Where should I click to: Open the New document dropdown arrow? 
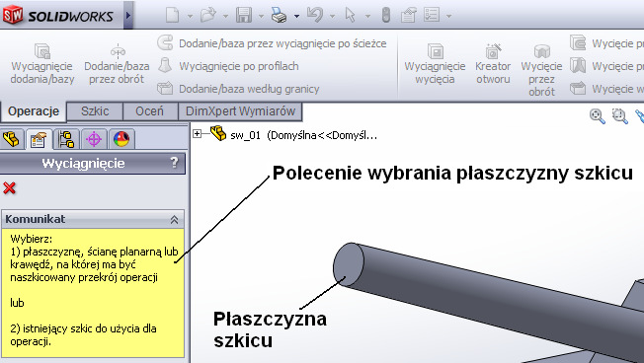click(190, 17)
